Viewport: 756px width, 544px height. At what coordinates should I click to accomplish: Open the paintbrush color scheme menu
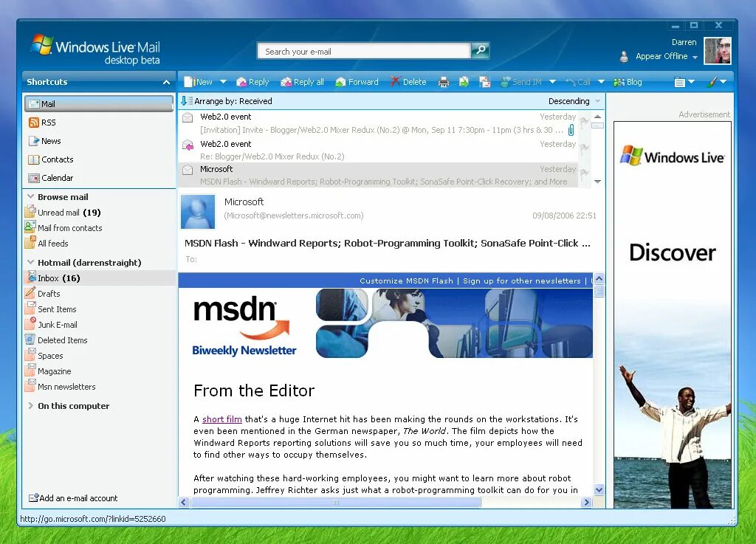coord(716,83)
